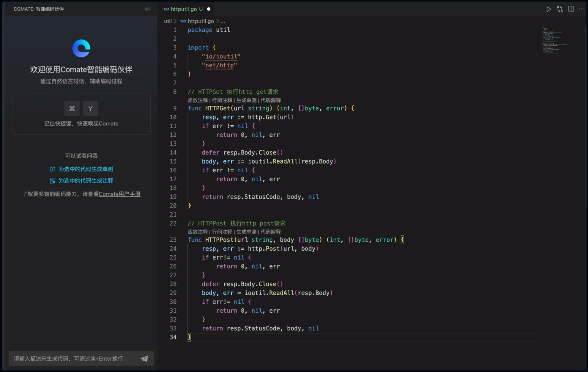Screen dimensions: 588x372
Task: Click 函数注释 above func HTTPPost
Action: pyautogui.click(x=198, y=232)
